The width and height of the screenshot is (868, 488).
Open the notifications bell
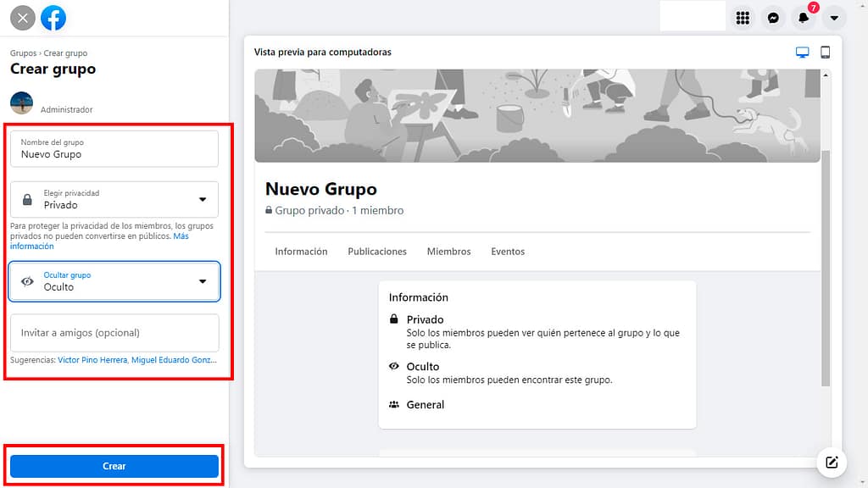(803, 18)
